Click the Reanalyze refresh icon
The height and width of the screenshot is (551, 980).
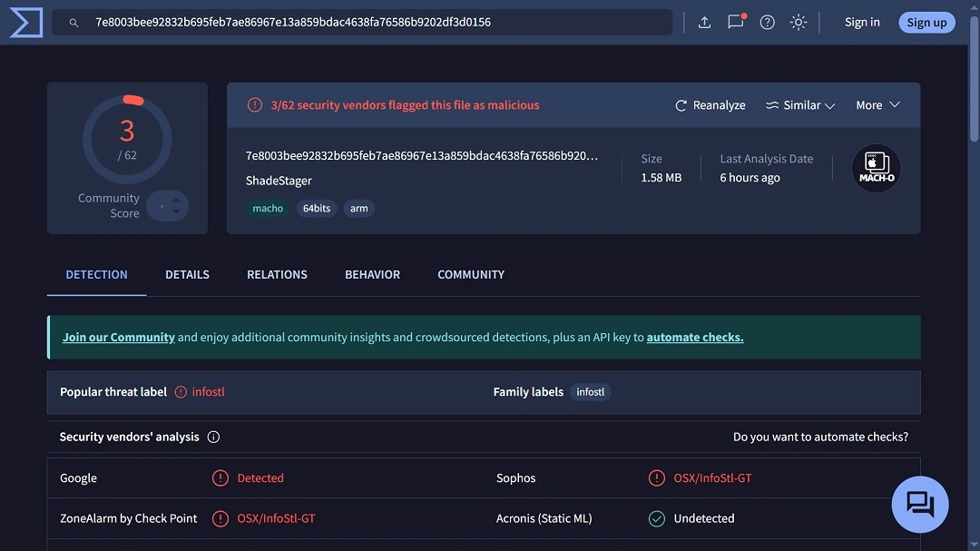pyautogui.click(x=681, y=104)
